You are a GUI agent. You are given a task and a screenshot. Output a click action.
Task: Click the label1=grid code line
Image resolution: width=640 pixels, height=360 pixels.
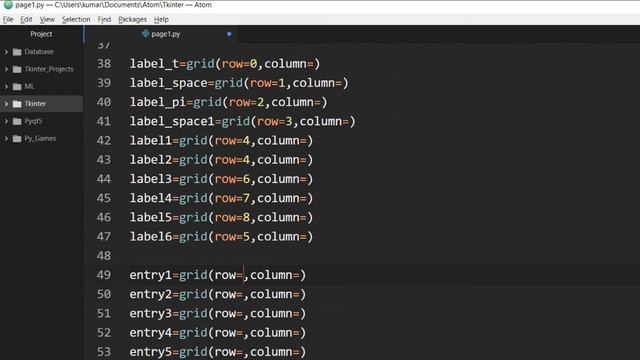(221, 140)
